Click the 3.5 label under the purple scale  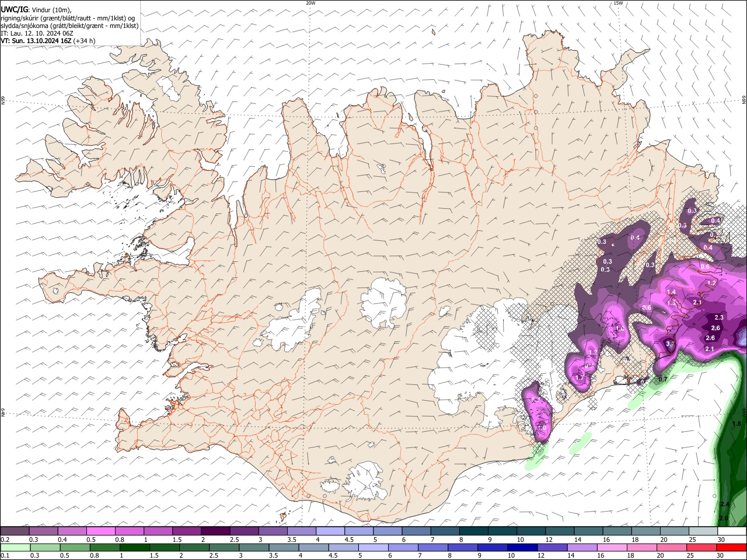(292, 540)
